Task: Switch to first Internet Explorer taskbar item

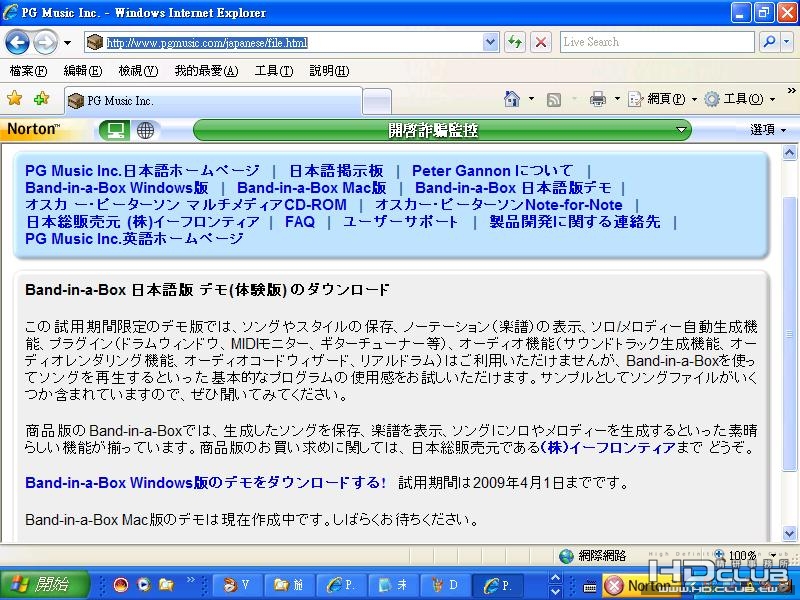Action: pyautogui.click(x=341, y=585)
